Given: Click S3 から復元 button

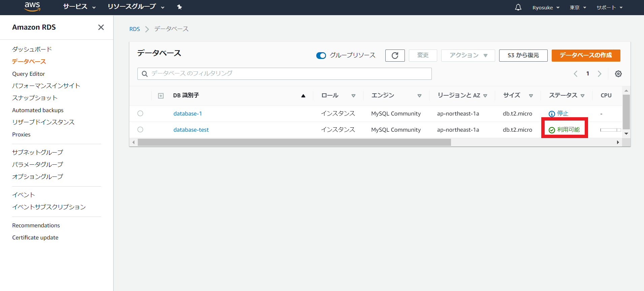Looking at the screenshot, I should point(523,56).
